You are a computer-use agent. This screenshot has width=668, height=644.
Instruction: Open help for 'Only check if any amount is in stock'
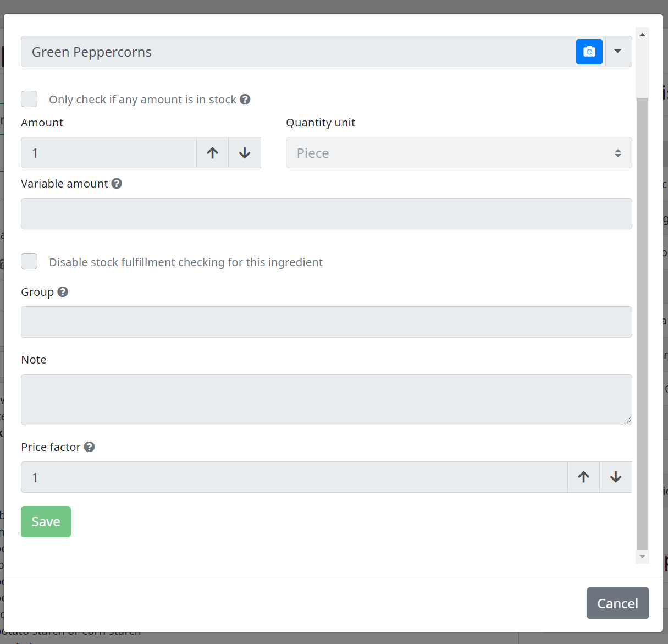click(245, 99)
